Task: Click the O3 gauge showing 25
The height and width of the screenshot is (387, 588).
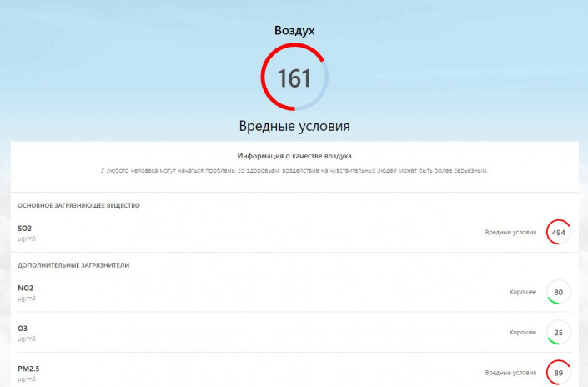Action: 558,333
